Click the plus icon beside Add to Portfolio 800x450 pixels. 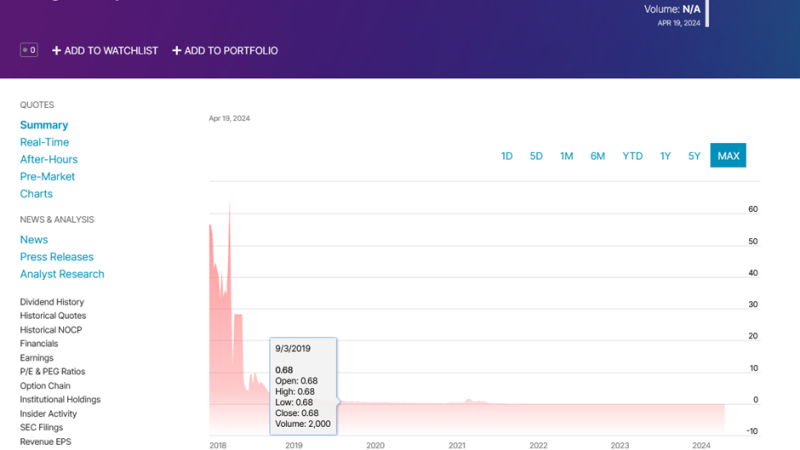tap(177, 51)
